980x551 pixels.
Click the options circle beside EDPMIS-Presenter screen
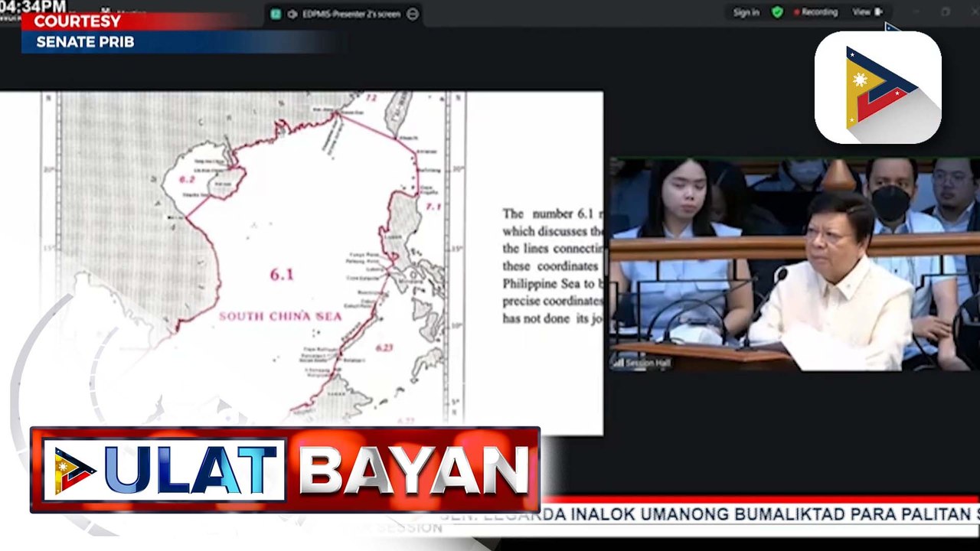[413, 14]
